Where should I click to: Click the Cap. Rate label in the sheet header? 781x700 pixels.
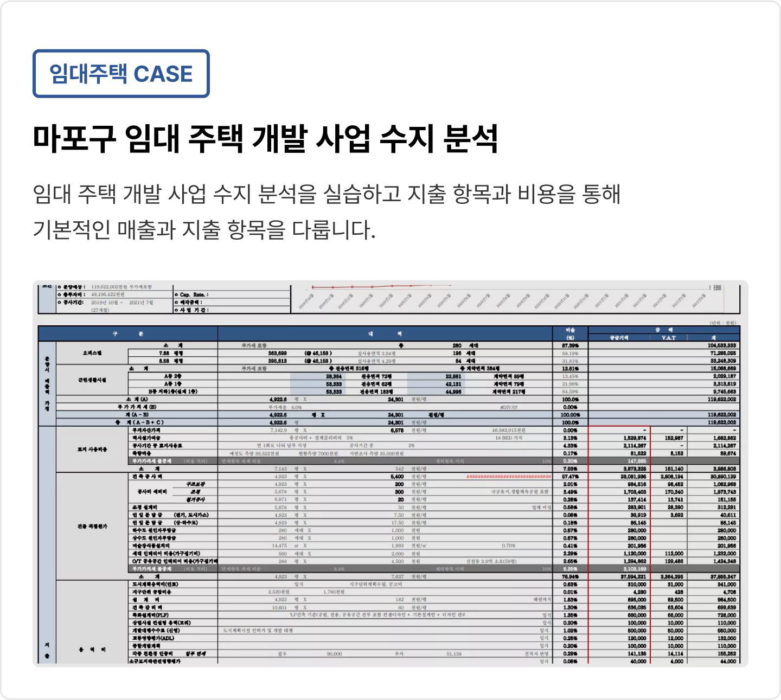coord(194,294)
